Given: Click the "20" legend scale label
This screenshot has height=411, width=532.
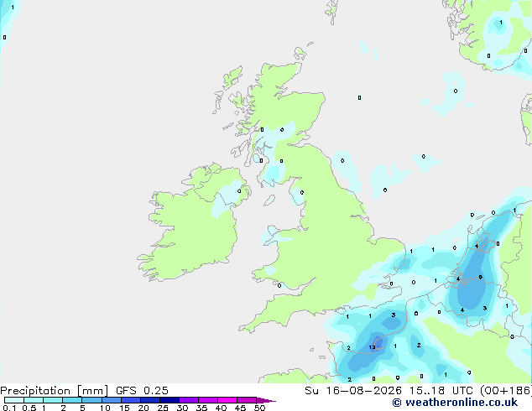Looking at the screenshot, I should tap(143, 408).
